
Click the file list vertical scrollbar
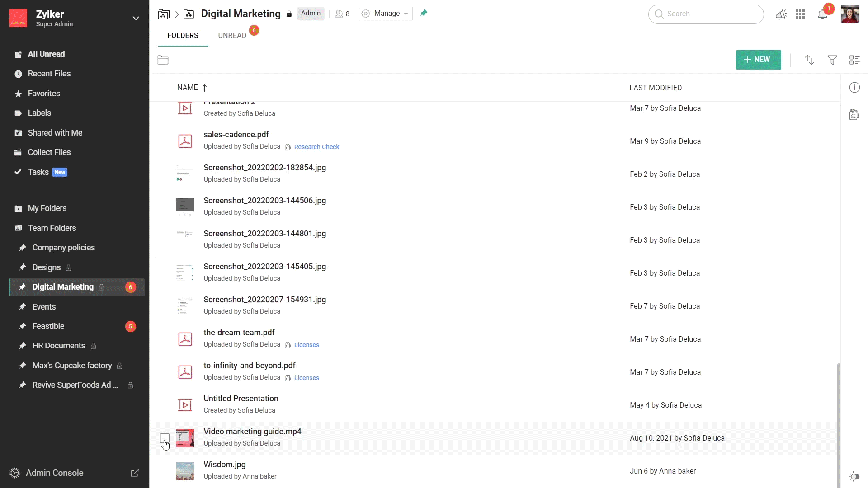pyautogui.click(x=839, y=425)
